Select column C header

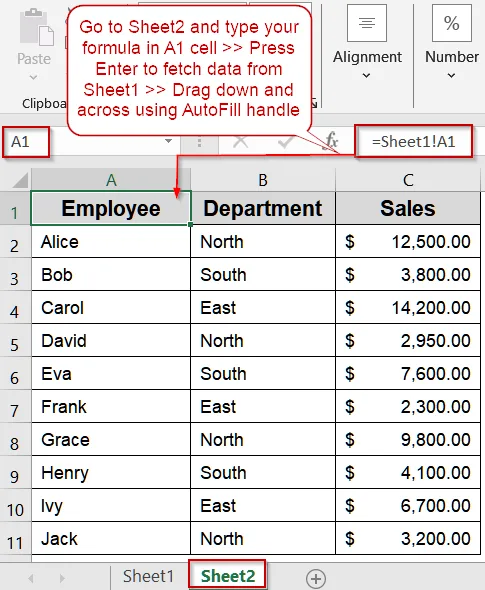pos(408,180)
